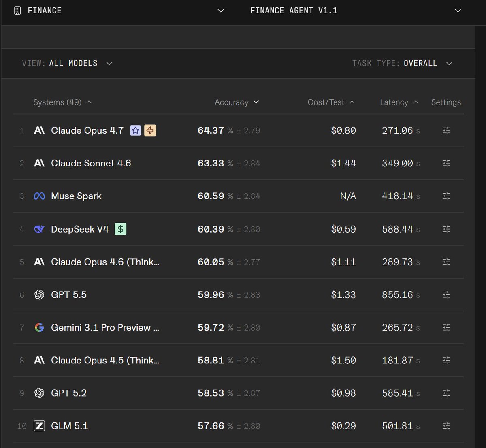Open settings for Claude Sonnet 4.6 row
486x448 pixels.
click(446, 163)
